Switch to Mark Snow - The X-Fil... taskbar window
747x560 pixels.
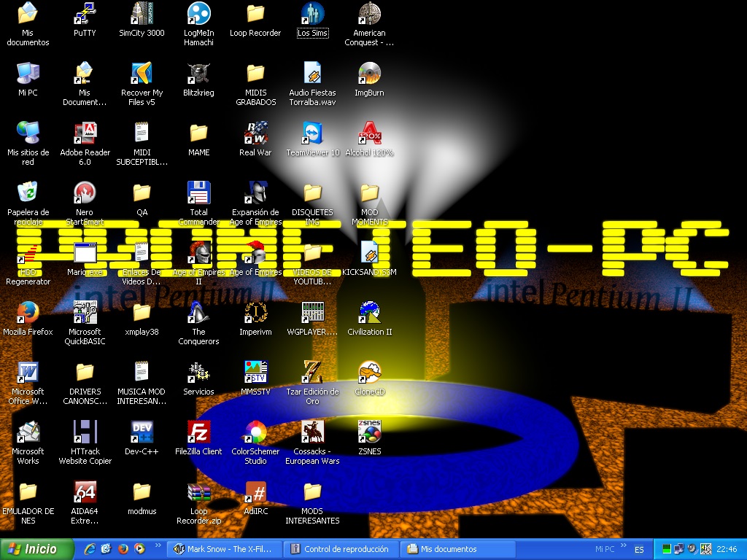[x=225, y=549]
